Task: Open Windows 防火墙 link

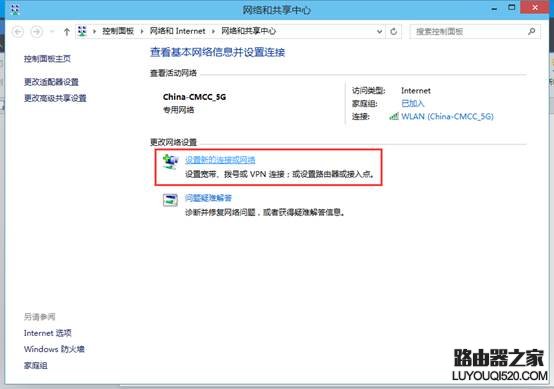Action: coord(54,349)
